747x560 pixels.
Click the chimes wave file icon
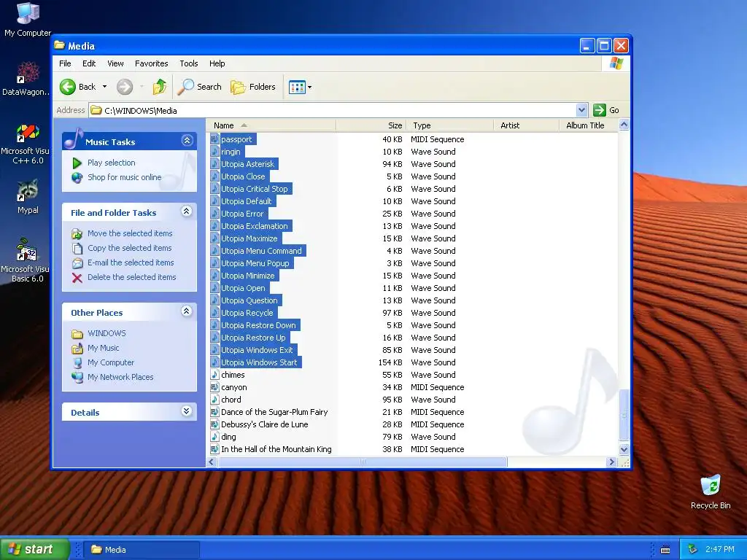(x=215, y=375)
